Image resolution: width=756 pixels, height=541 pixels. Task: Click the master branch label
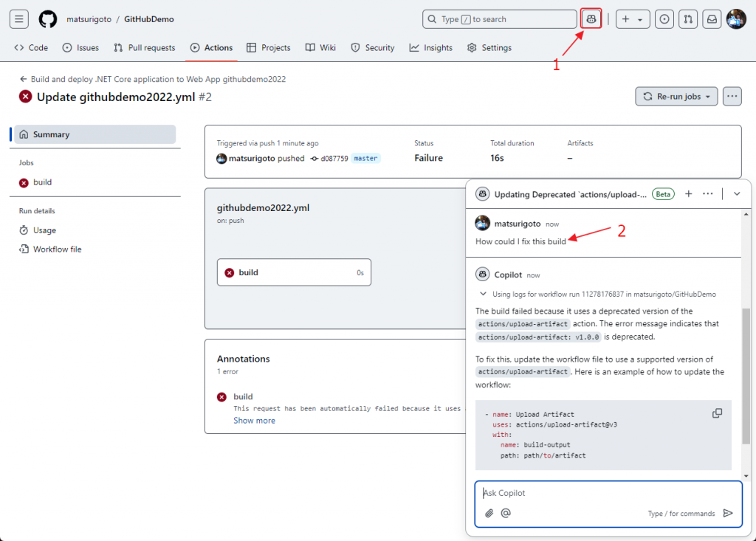click(365, 158)
